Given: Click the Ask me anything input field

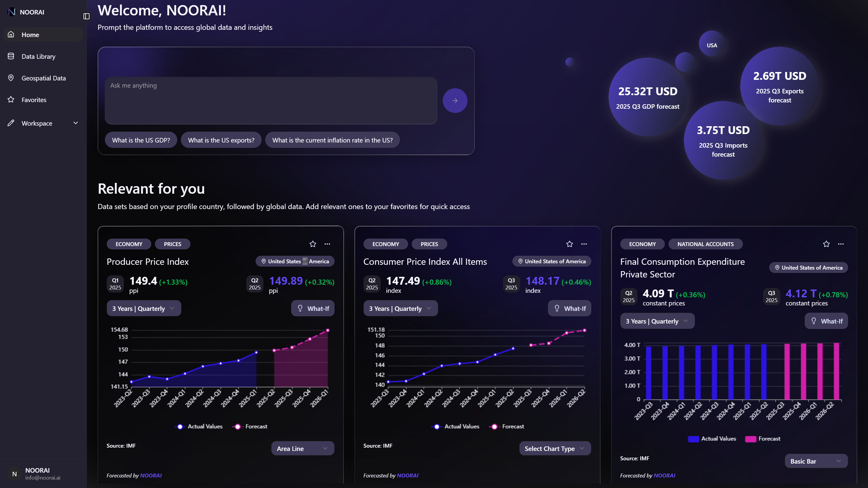Looking at the screenshot, I should click(271, 100).
